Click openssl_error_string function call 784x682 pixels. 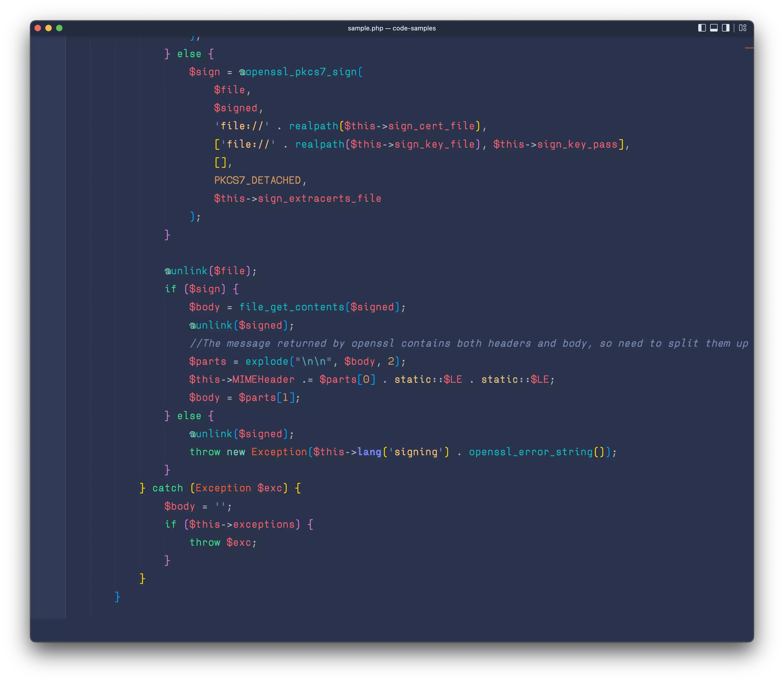pyautogui.click(x=531, y=452)
